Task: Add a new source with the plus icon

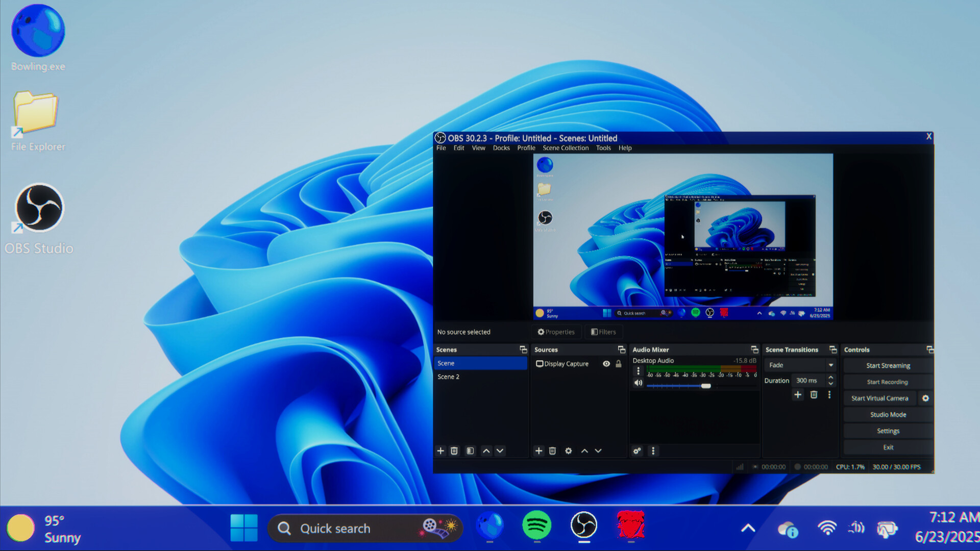Action: click(538, 451)
